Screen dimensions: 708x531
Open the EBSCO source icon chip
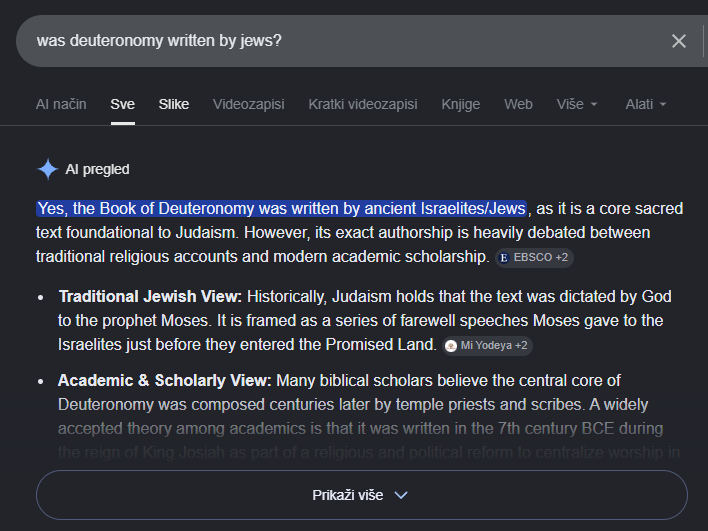pyautogui.click(x=535, y=257)
